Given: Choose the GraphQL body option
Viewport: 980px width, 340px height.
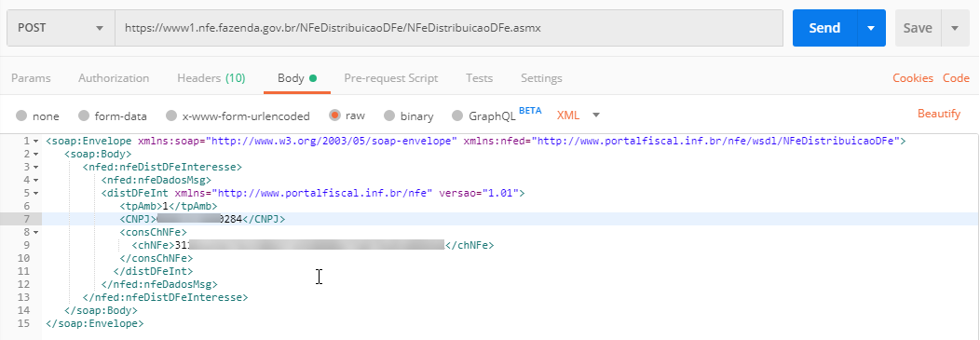Looking at the screenshot, I should (x=483, y=116).
